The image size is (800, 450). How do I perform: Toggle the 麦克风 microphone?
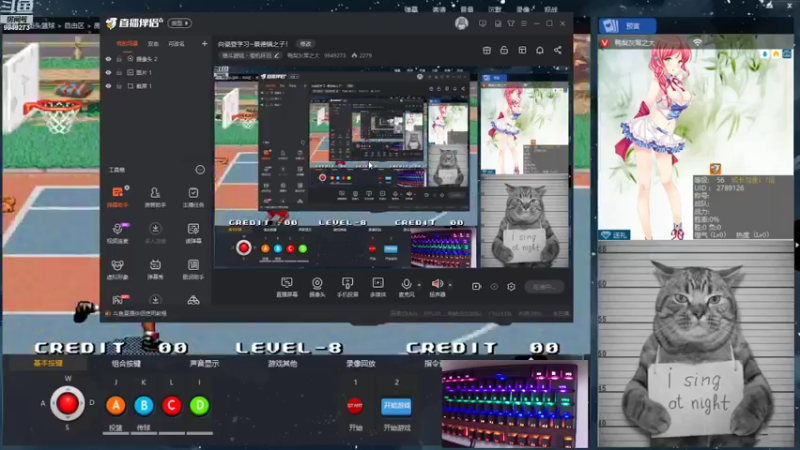[x=407, y=287]
